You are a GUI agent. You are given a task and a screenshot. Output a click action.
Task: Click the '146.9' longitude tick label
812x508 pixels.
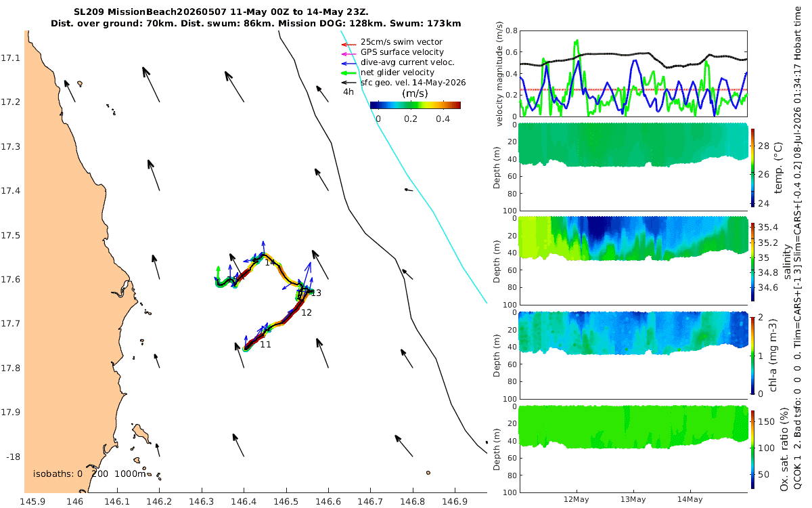pos(454,501)
